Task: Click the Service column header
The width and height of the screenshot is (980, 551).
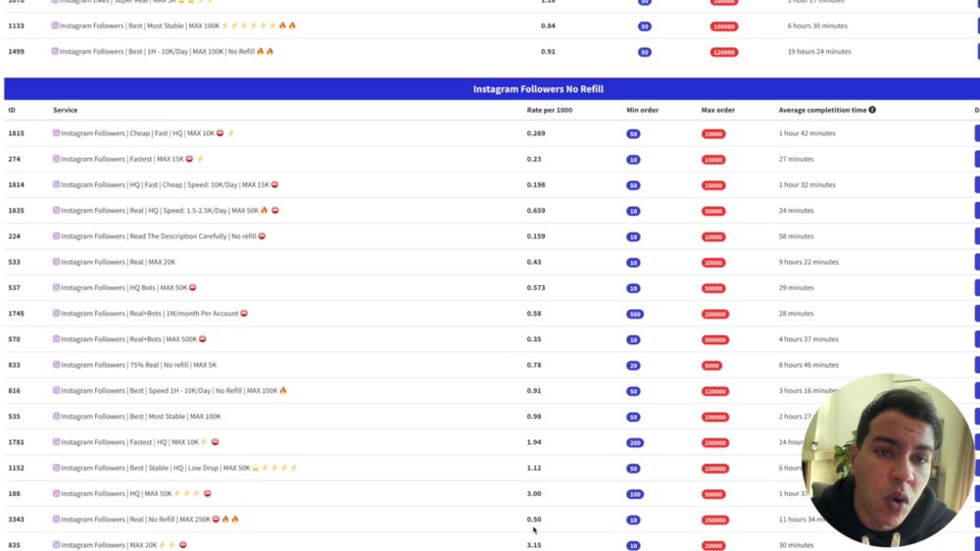Action: tap(65, 110)
